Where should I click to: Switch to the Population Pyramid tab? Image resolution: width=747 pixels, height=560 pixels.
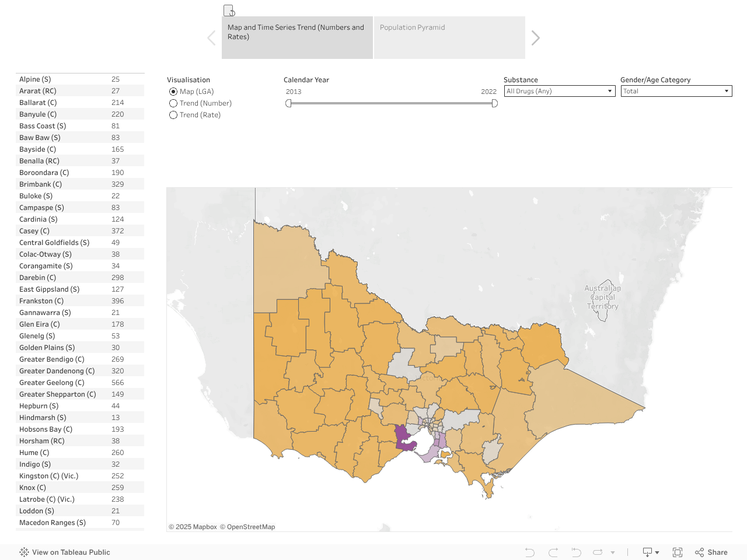pos(449,37)
